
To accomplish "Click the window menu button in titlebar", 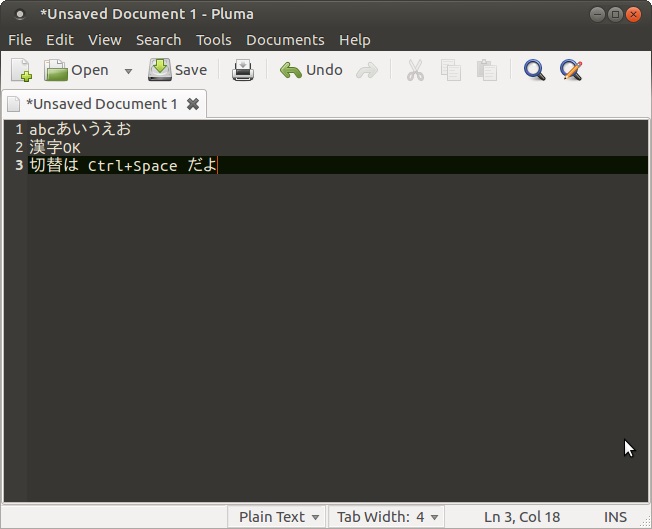I will [x=20, y=15].
